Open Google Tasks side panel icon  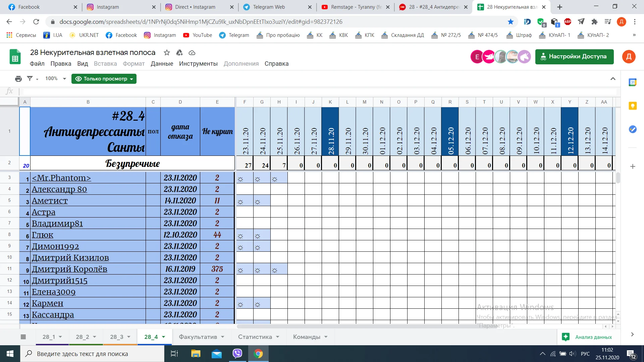coord(632,129)
